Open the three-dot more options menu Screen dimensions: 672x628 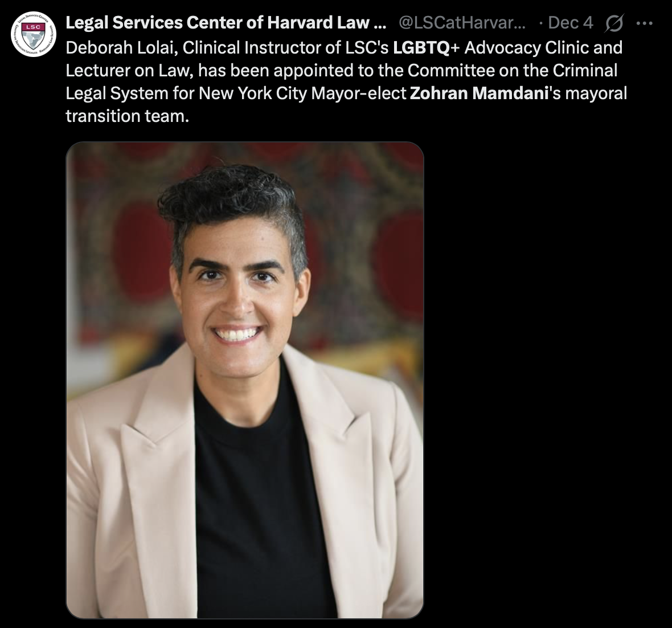(x=645, y=23)
